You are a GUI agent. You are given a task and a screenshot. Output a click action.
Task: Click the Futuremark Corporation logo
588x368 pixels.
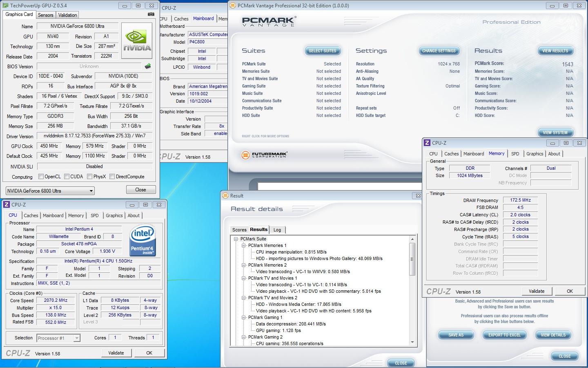pyautogui.click(x=264, y=155)
